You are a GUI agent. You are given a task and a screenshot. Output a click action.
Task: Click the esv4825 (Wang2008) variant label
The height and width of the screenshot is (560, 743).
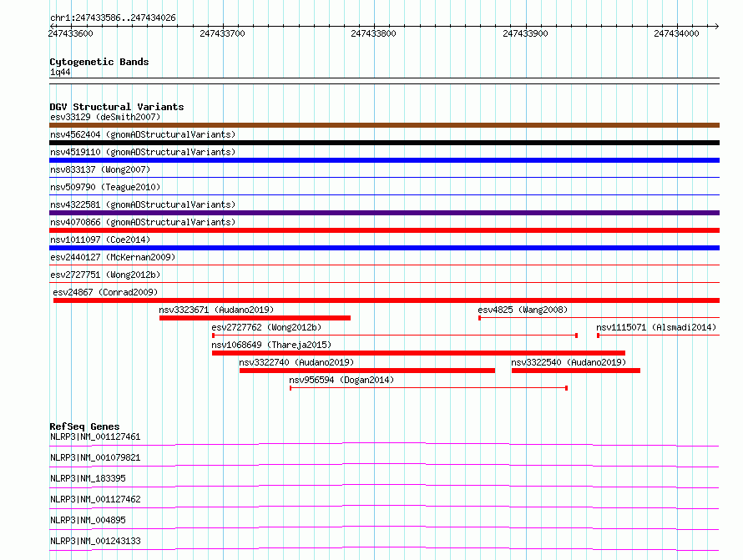[x=523, y=310]
